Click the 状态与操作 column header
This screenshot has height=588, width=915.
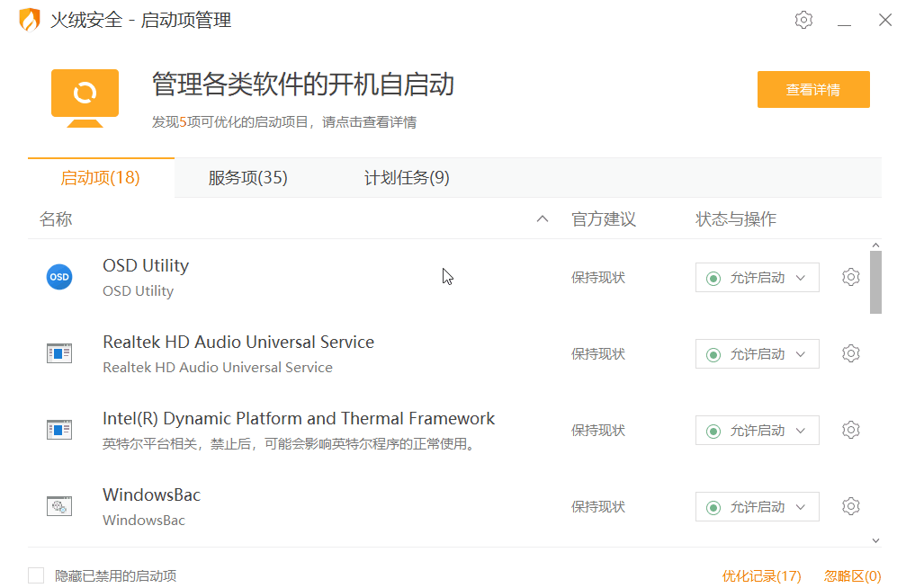pos(736,219)
